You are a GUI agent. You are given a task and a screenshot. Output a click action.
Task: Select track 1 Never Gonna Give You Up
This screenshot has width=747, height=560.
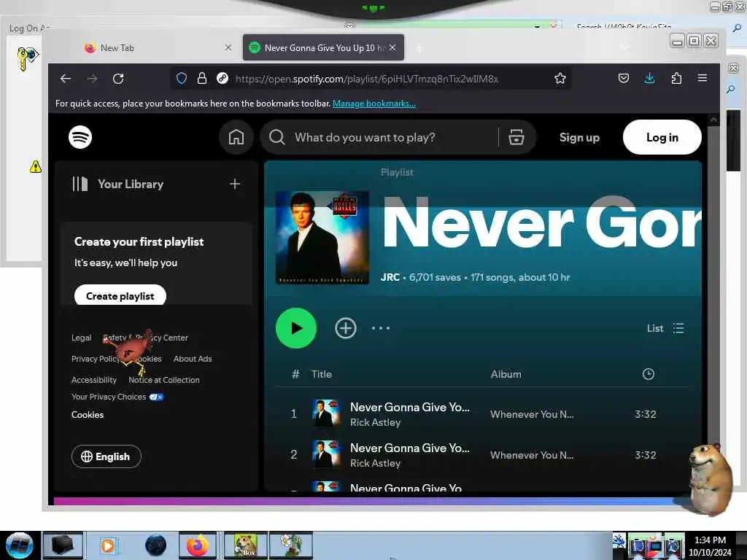409,407
